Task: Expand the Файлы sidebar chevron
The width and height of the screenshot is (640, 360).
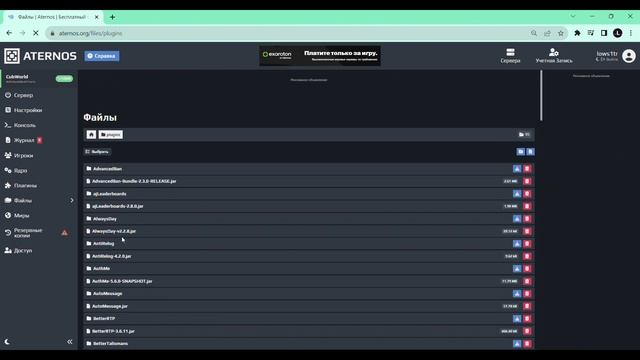Action: tap(72, 200)
